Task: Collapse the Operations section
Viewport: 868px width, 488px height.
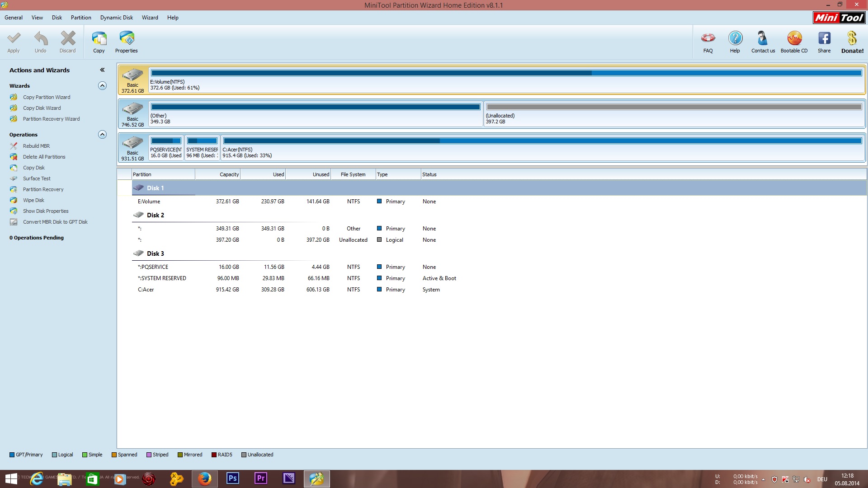Action: tap(103, 135)
